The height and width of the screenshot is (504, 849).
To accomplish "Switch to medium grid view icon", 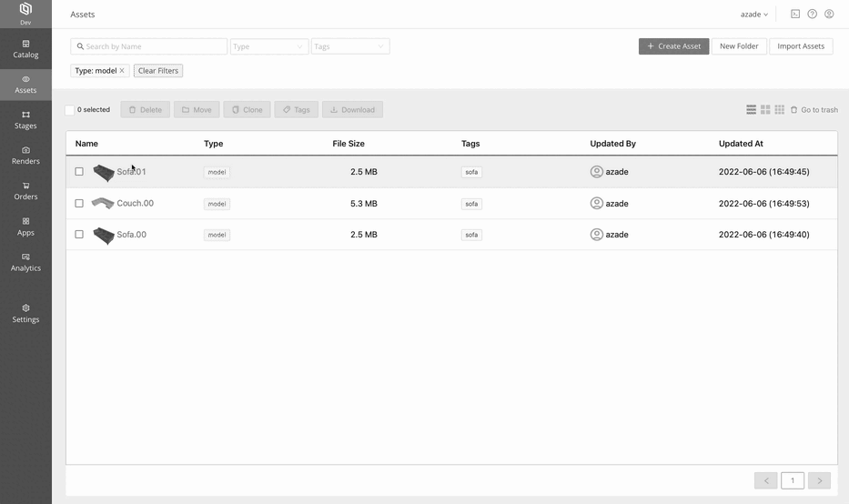I will click(x=765, y=110).
